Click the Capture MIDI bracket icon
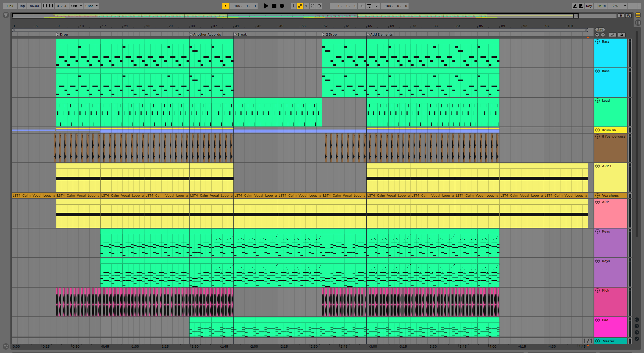The width and height of the screenshot is (644, 353). (313, 6)
